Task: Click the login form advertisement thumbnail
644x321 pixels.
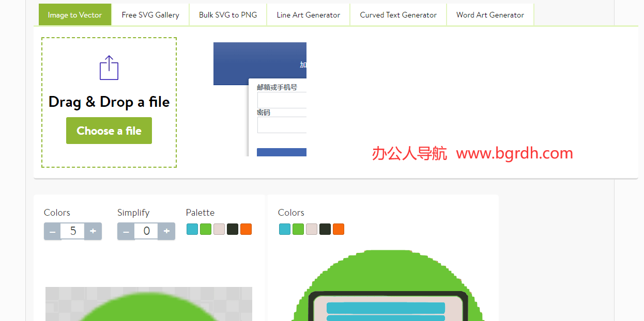Action: 260,99
